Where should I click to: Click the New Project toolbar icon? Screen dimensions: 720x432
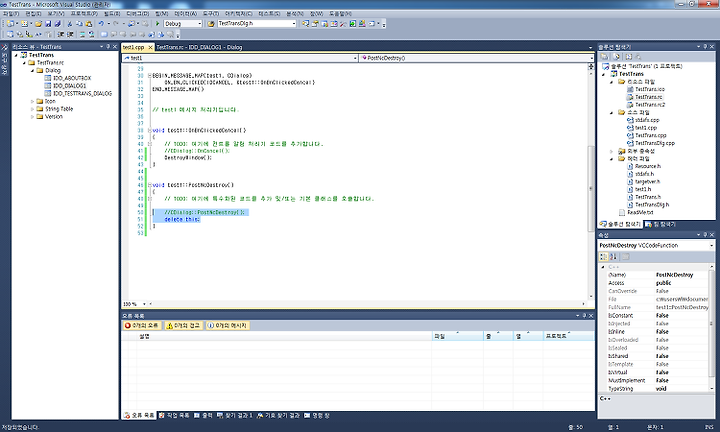tap(9, 23)
